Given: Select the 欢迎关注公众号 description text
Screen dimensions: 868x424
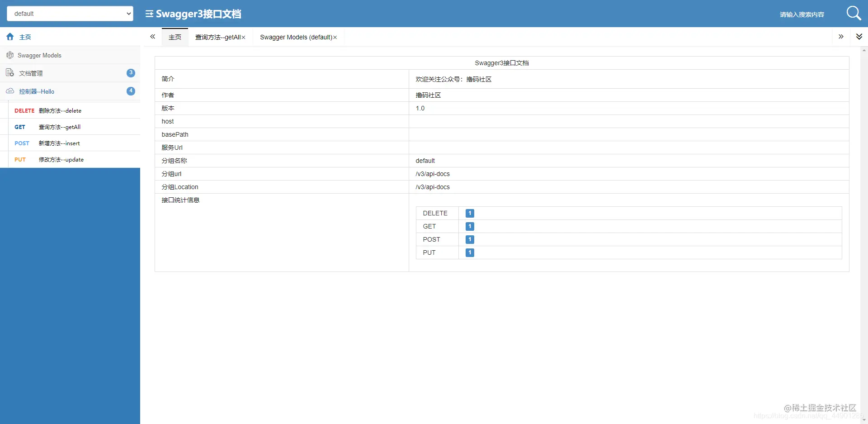Looking at the screenshot, I should pyautogui.click(x=453, y=79).
